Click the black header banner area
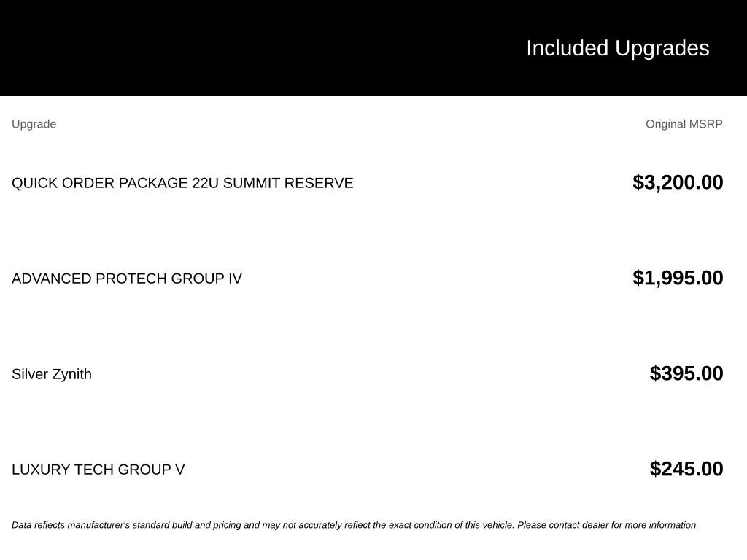This screenshot has height=560, width=747. (373, 47)
